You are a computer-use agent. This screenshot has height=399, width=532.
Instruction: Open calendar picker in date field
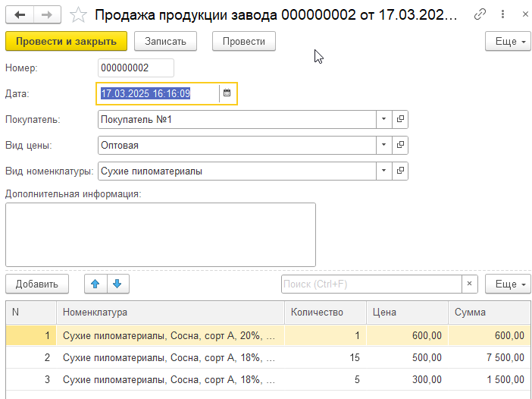pyautogui.click(x=227, y=93)
